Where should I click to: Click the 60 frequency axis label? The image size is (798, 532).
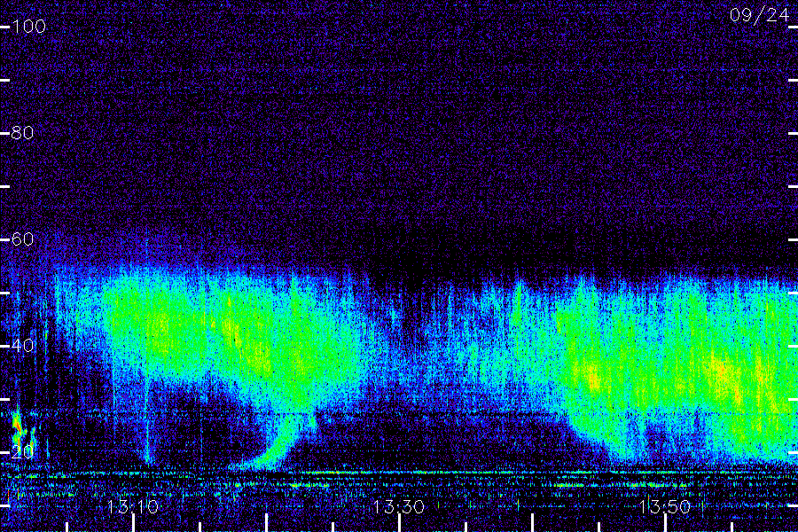point(22,239)
